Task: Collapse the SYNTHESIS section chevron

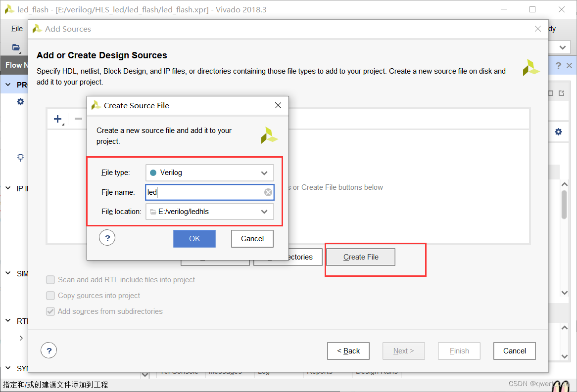Action: (8, 368)
